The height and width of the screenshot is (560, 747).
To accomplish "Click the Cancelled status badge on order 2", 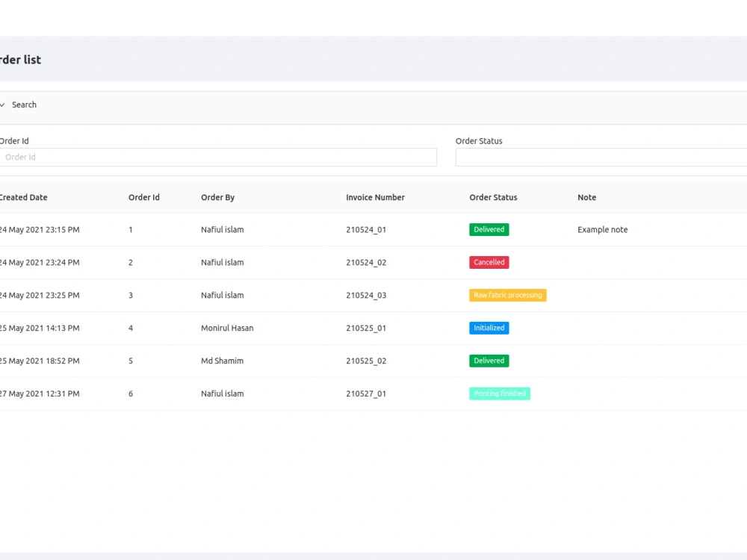I will (489, 262).
